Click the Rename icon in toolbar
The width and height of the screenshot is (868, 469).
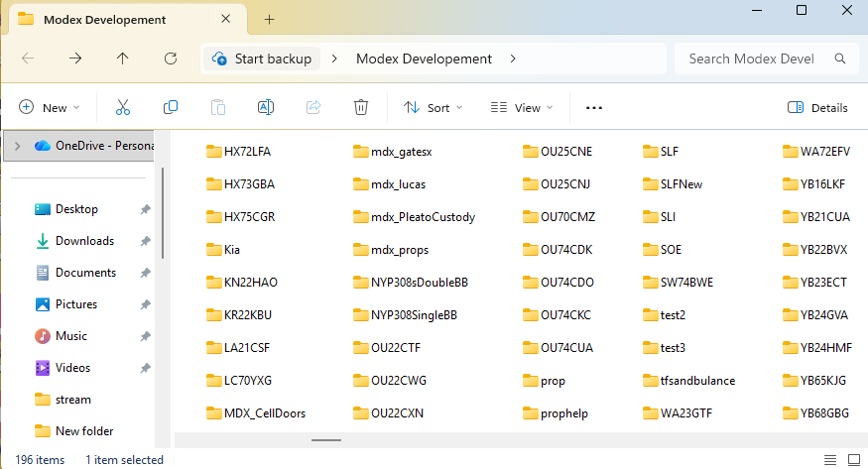click(x=265, y=107)
